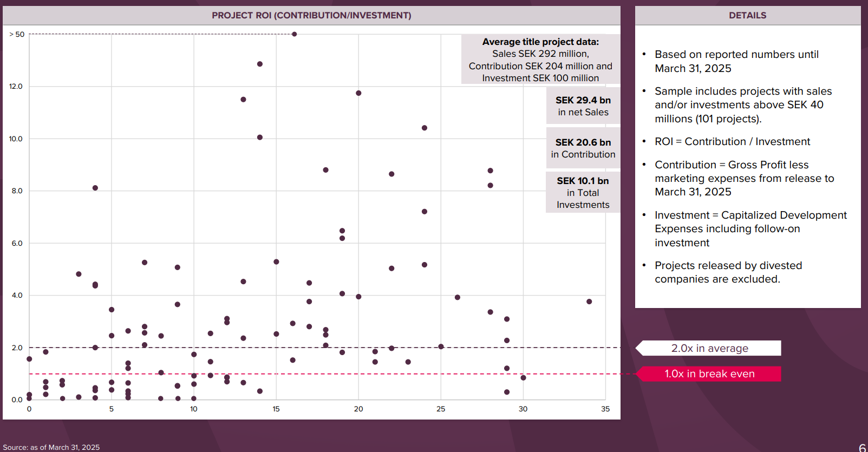This screenshot has width=868, height=452.
Task: Click the '0.0' y-axis tick label
Action: 17,399
